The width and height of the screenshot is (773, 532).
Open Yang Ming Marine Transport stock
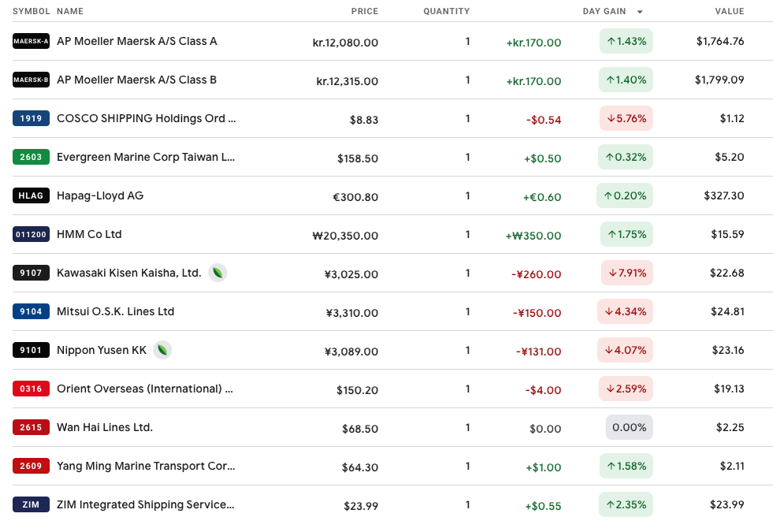[x=146, y=466]
